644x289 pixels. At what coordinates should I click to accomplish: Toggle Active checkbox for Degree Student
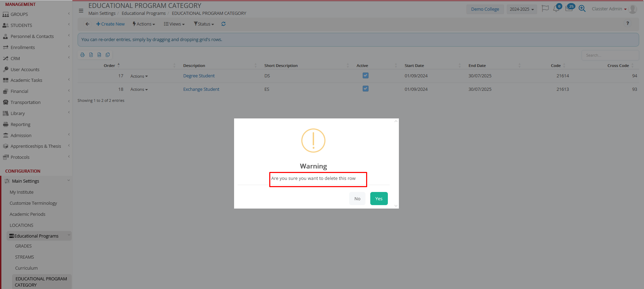(x=365, y=76)
